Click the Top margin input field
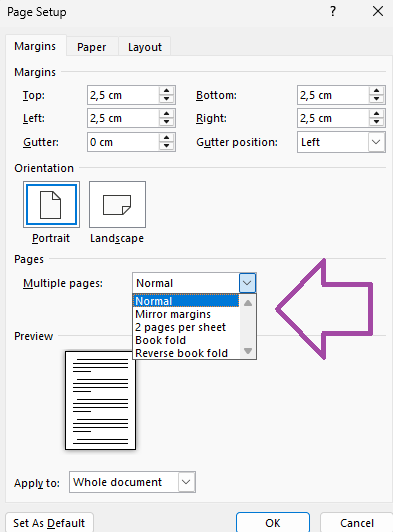Screen dimensions: 393x532 123,95
